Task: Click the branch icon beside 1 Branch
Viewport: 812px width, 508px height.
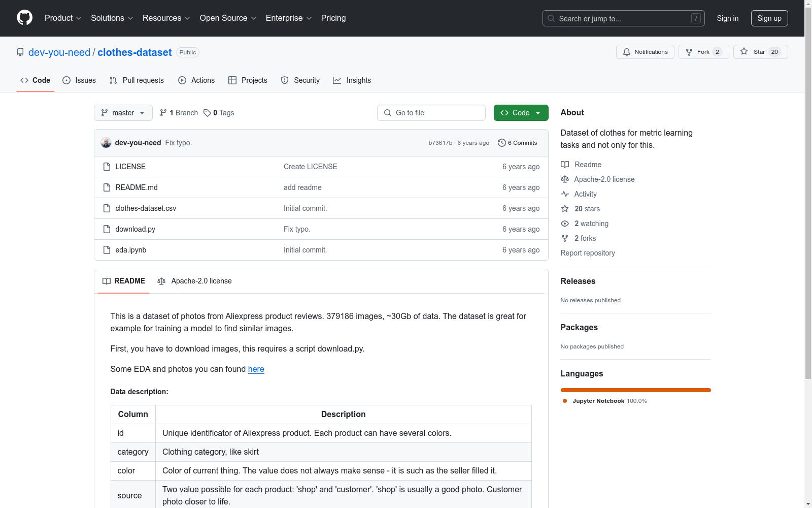Action: point(163,113)
